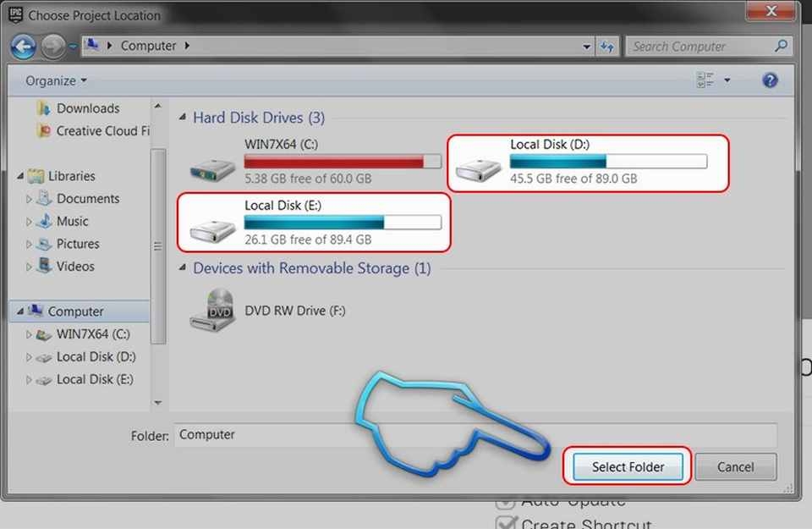Open recent locations arrow beside Forward button
Viewport: 812px width, 529px height.
73,47
